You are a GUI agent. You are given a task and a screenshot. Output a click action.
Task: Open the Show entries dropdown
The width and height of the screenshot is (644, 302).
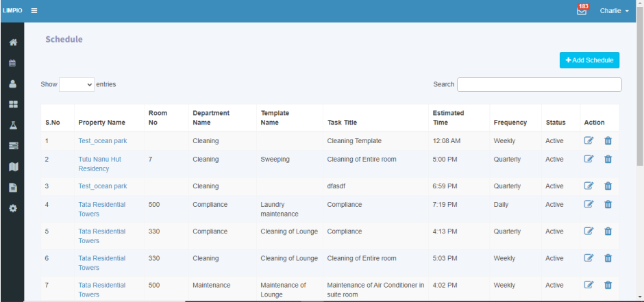77,84
